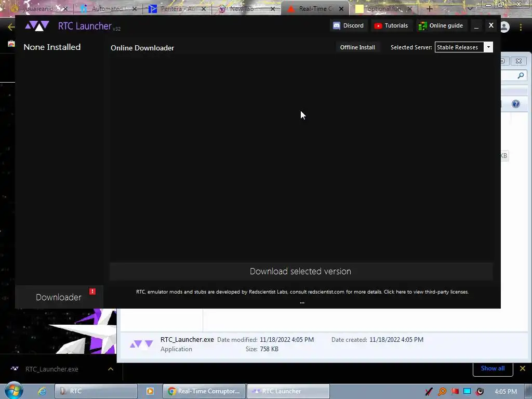
Task: Click the Explorer help question mark icon
Action: coord(516,104)
